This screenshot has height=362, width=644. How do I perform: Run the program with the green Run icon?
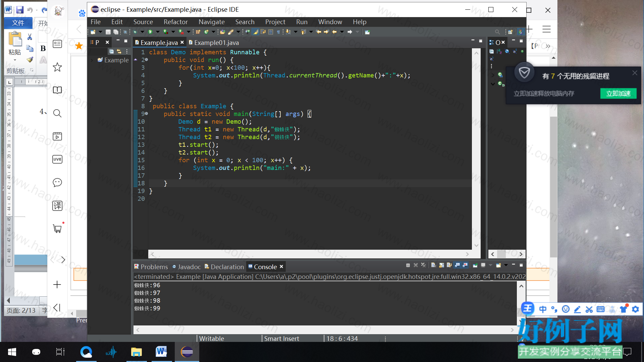pos(150,32)
